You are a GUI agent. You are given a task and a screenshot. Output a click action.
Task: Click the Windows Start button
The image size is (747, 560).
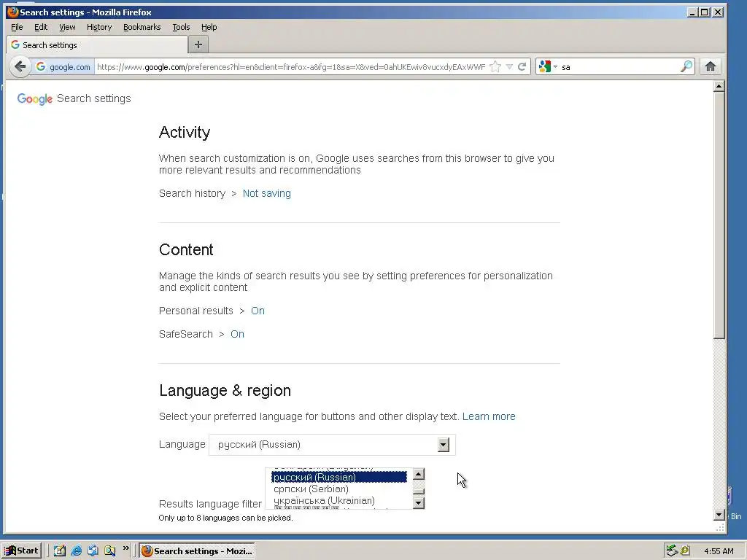pos(22,551)
